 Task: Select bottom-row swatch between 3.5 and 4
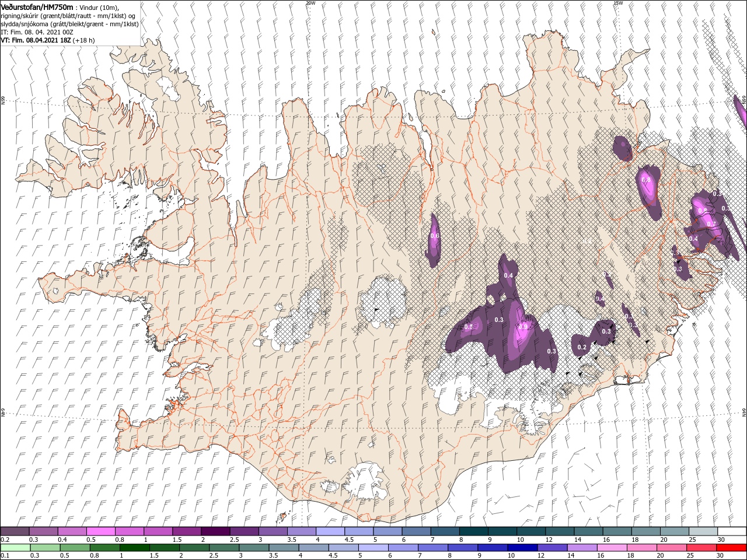[x=284, y=548]
